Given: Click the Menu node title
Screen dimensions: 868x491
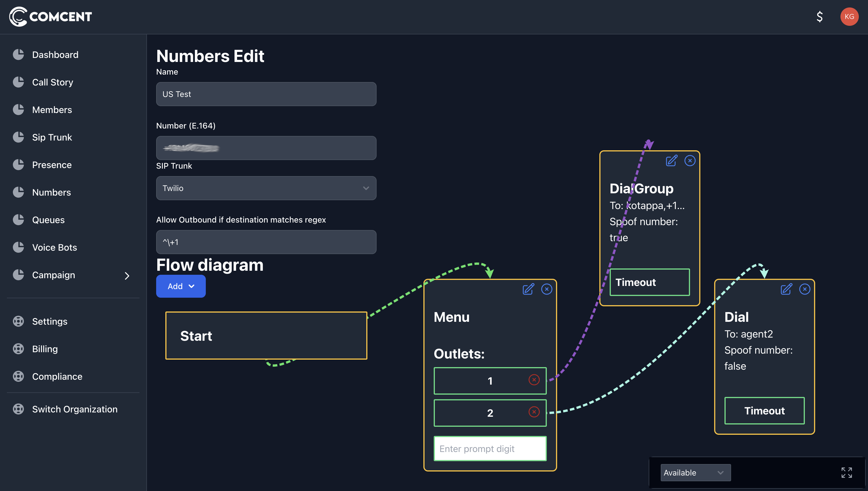Looking at the screenshot, I should click(452, 317).
